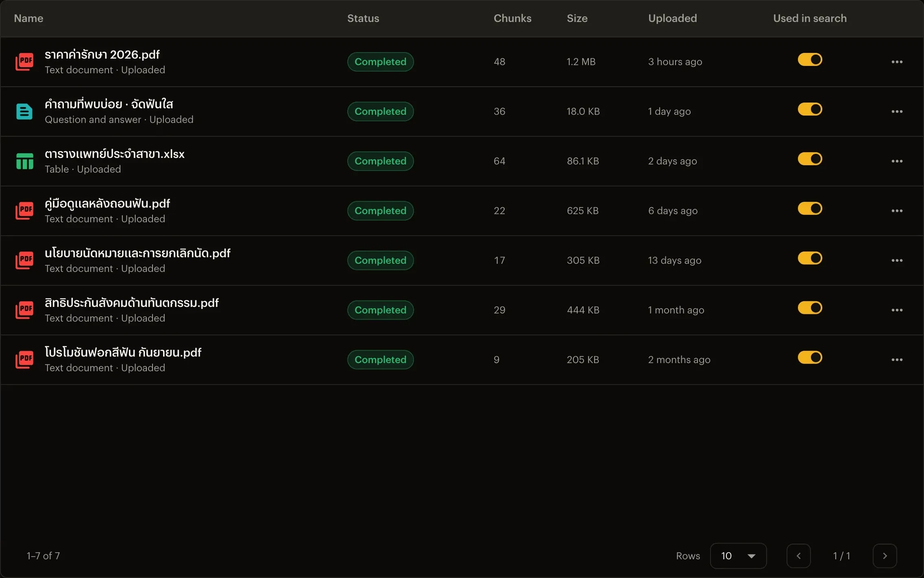
Task: Toggle search use for คำถามที่พบบ่อย
Action: pos(810,109)
